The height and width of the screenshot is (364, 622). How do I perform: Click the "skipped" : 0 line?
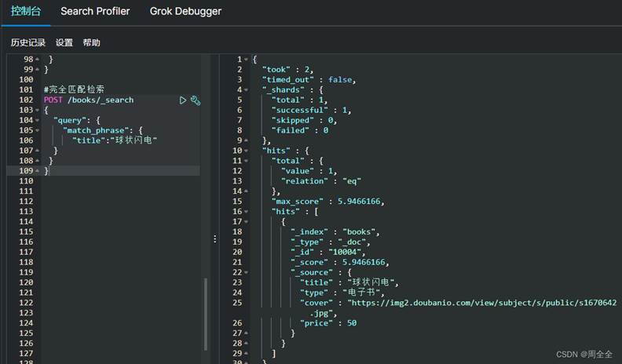(304, 120)
